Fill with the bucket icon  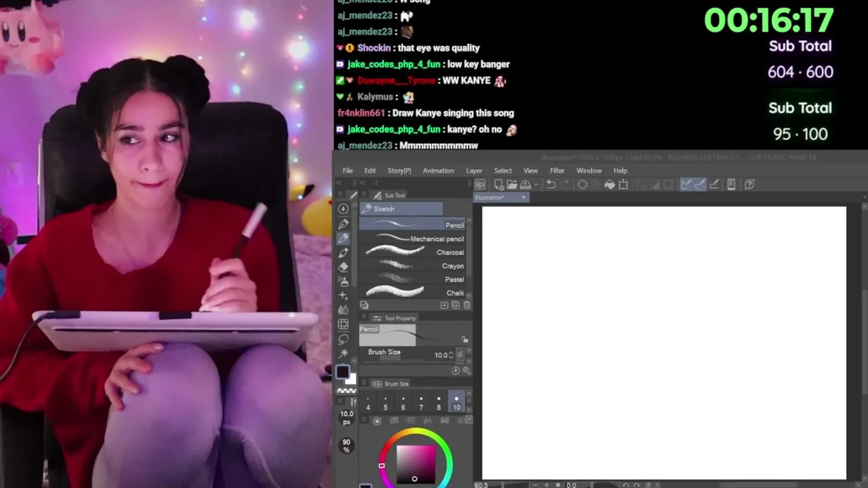pos(610,184)
